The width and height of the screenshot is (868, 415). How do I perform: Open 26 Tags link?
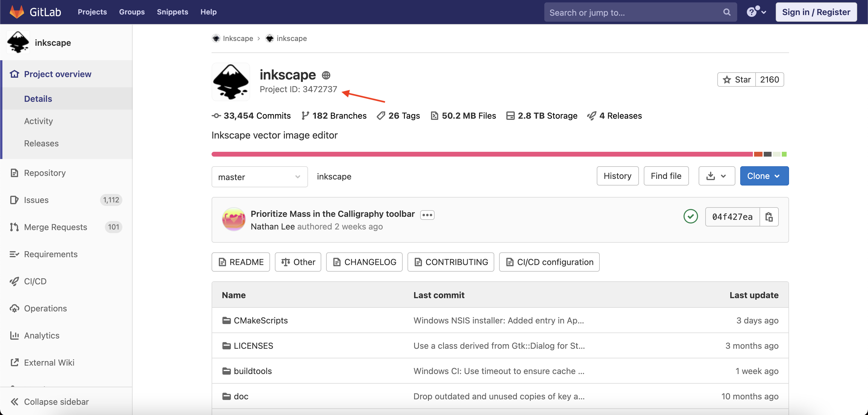point(398,115)
